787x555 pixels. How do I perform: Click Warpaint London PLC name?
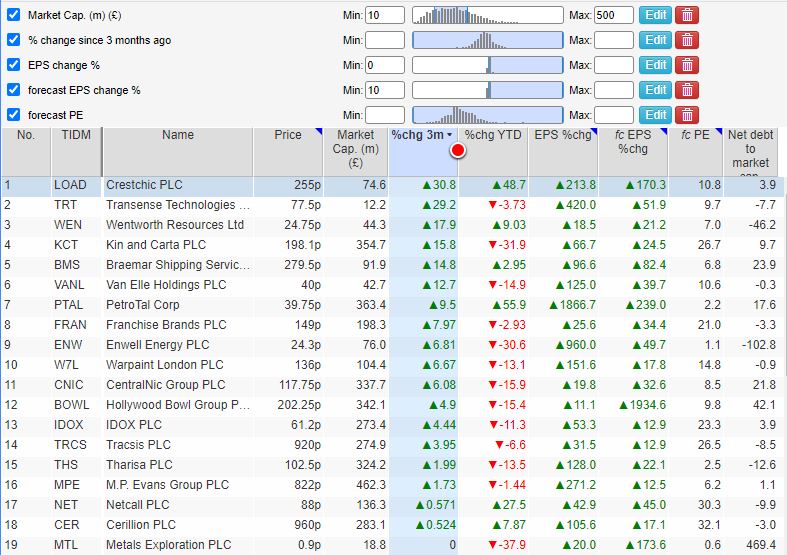(x=165, y=365)
